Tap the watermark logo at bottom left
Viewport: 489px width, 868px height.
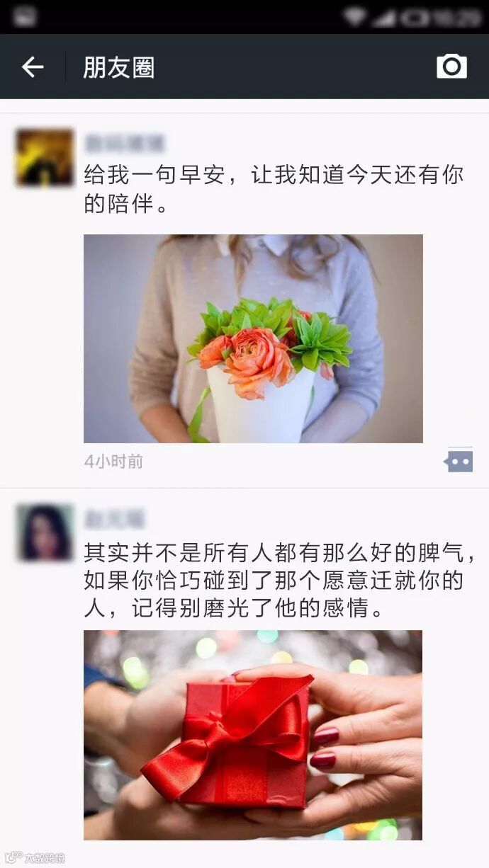34,857
